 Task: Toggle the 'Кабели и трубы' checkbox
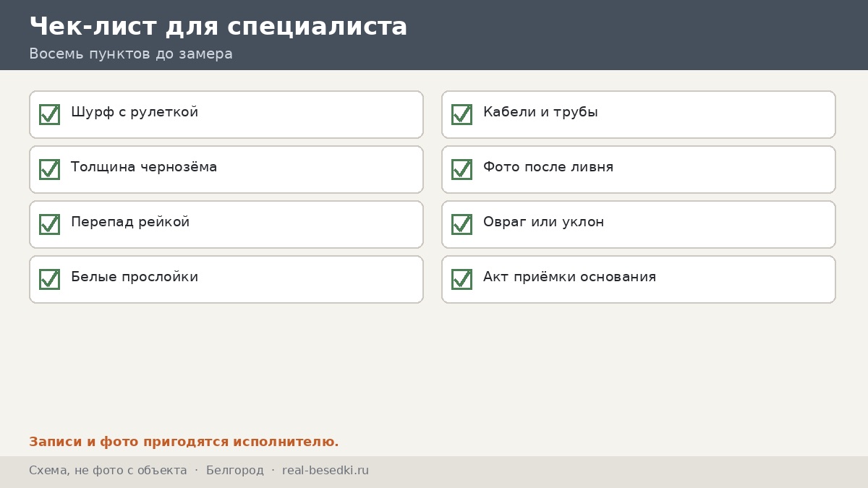click(461, 114)
